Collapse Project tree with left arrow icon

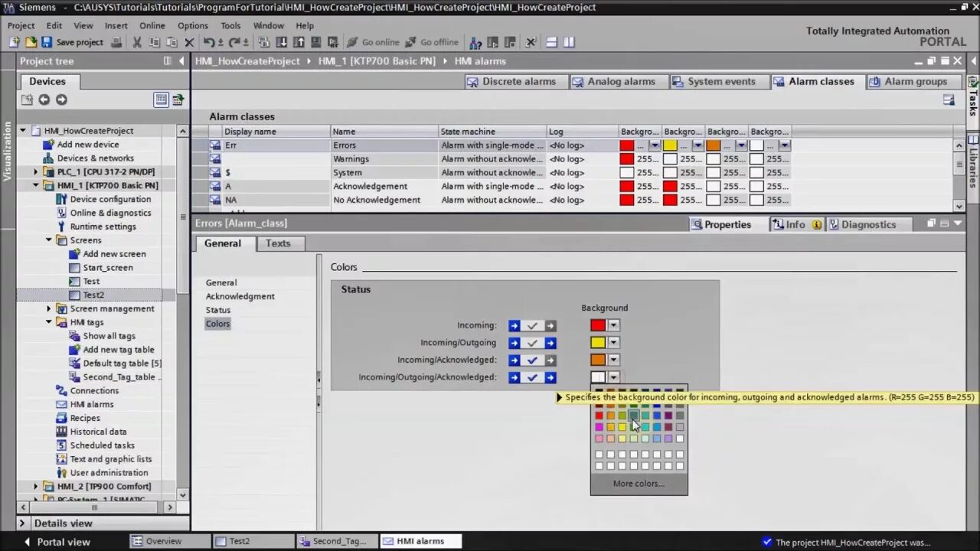click(181, 61)
